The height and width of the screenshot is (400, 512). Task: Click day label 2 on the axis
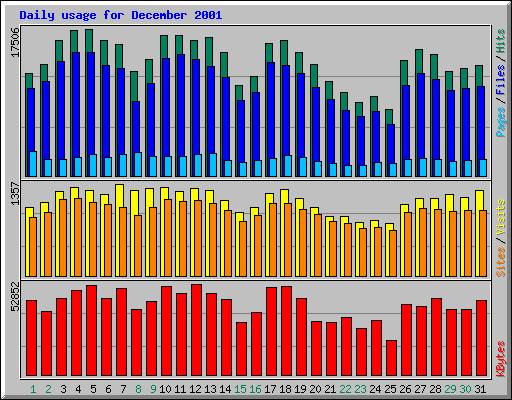click(48, 389)
